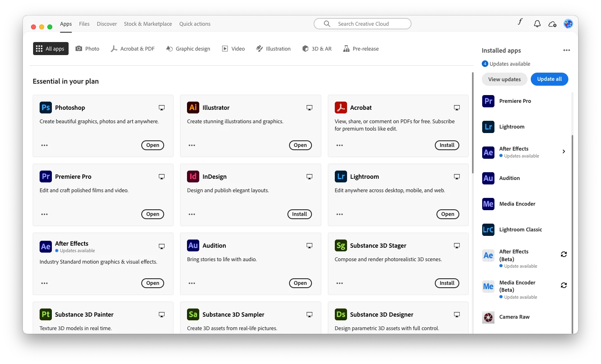Click the search magnifier icon
This screenshot has height=364, width=601.
coord(327,24)
